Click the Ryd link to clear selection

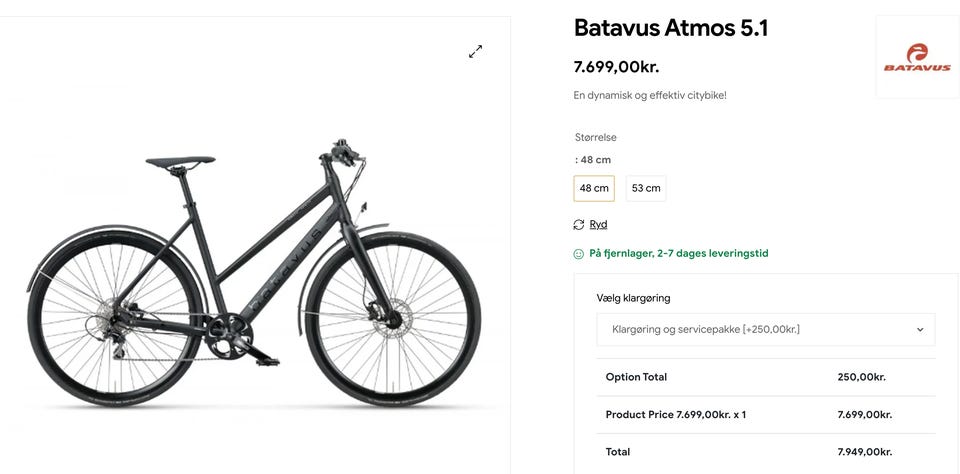point(598,225)
